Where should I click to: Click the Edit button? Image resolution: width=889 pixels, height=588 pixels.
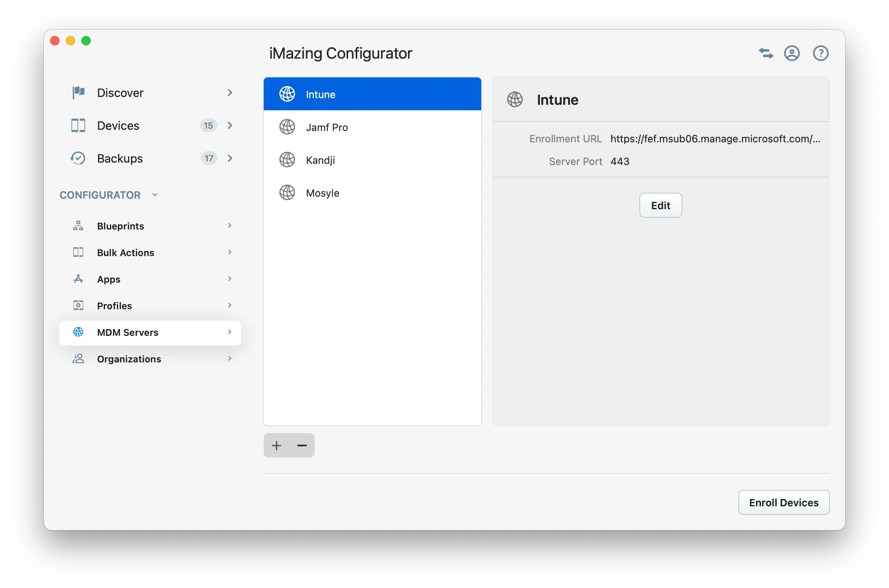pos(660,205)
